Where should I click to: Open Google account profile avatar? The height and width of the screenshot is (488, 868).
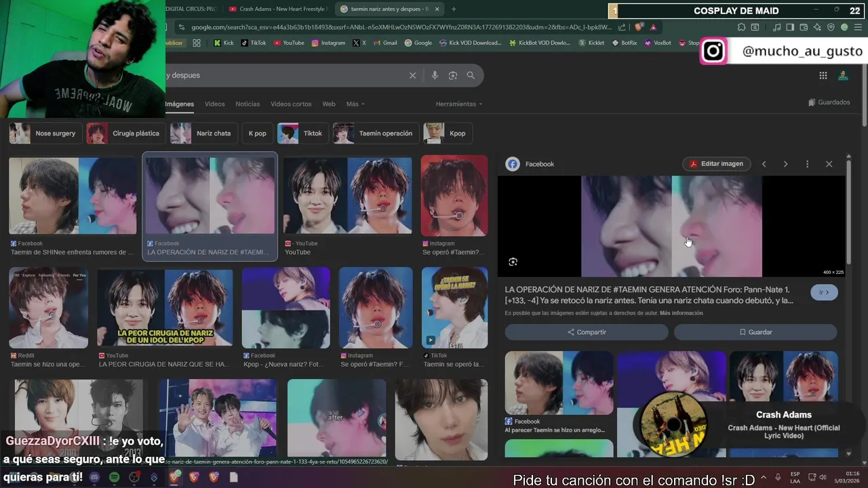(x=843, y=76)
